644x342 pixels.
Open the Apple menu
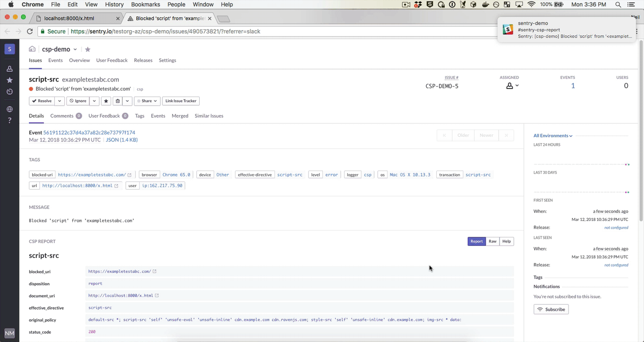[x=11, y=5]
